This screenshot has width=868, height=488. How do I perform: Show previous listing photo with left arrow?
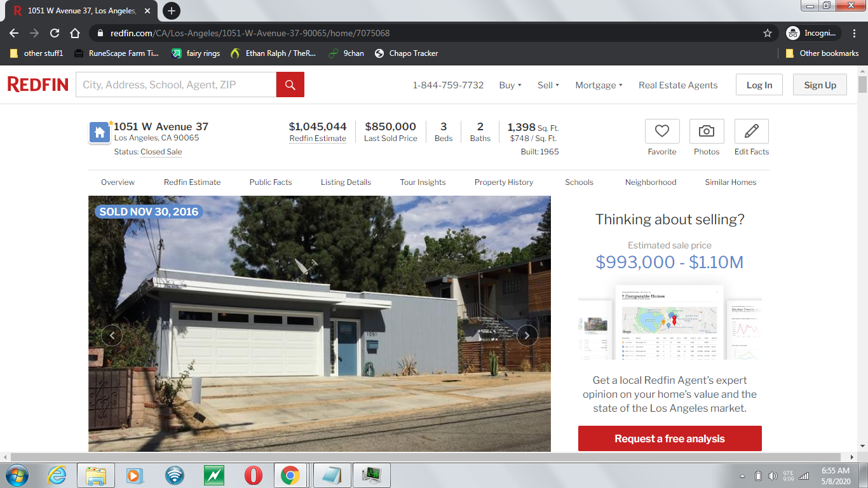[112, 335]
